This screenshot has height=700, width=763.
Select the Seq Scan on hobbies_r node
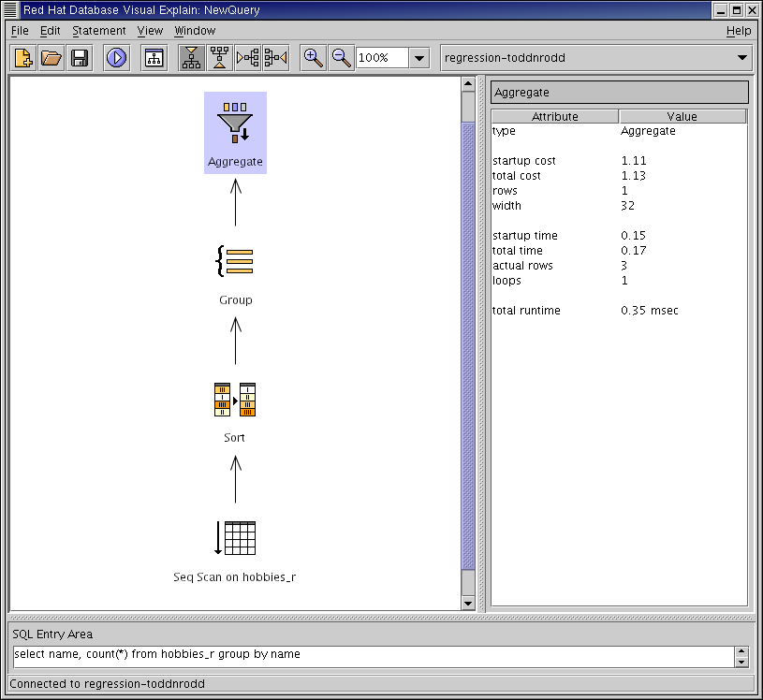pos(235,538)
